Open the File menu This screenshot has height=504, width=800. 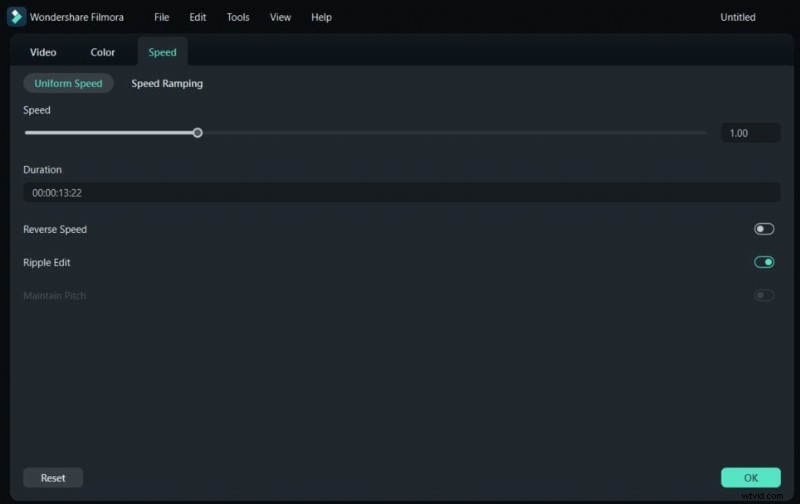(161, 18)
